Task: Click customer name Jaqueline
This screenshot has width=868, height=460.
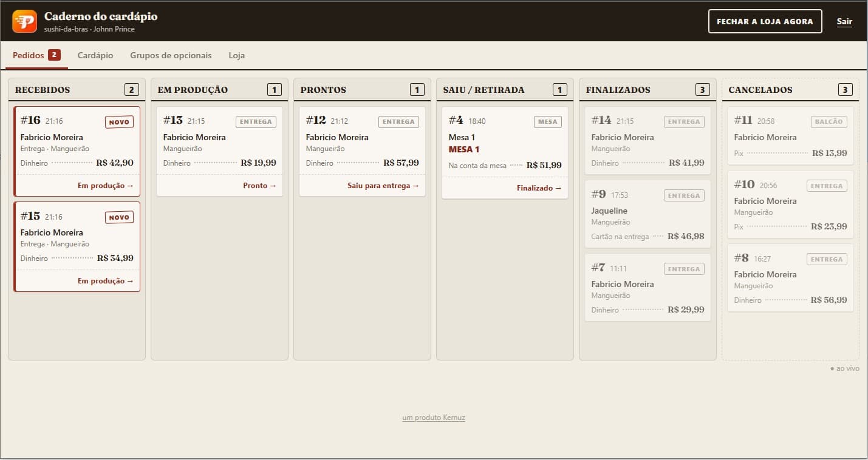Action: 609,211
